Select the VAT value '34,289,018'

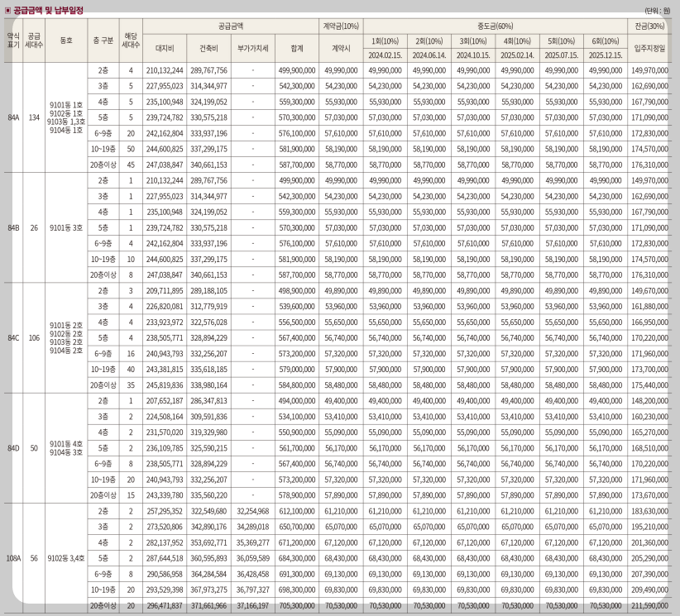pyautogui.click(x=253, y=527)
